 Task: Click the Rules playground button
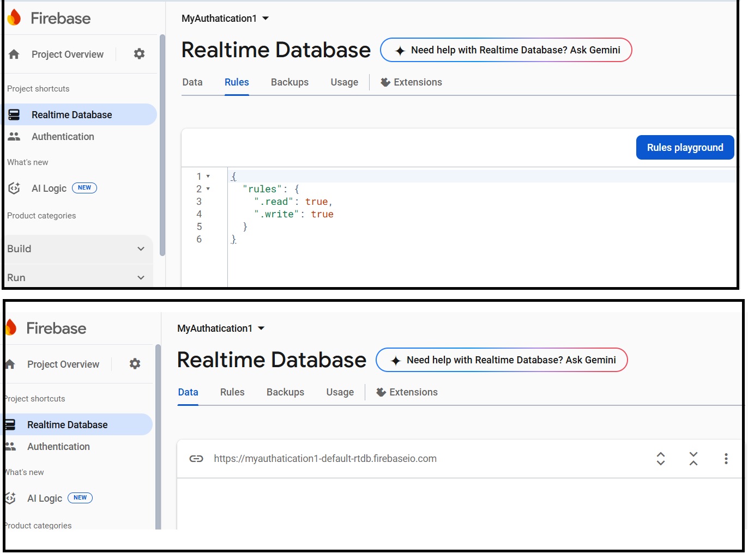click(685, 148)
